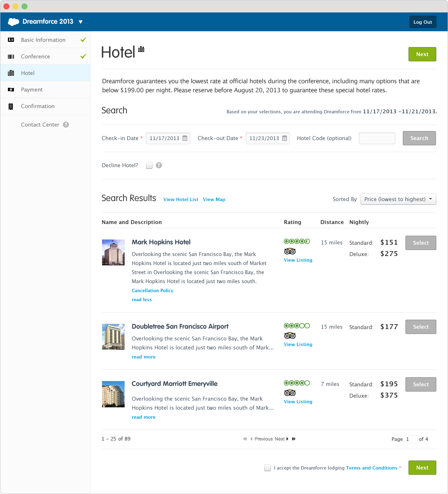The width and height of the screenshot is (448, 494).
Task: Click View Listing for Doubletree hotel
Action: [x=298, y=345]
